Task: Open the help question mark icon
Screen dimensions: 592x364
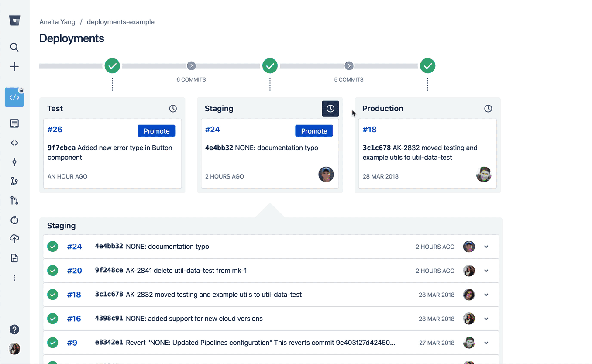Action: click(x=14, y=330)
